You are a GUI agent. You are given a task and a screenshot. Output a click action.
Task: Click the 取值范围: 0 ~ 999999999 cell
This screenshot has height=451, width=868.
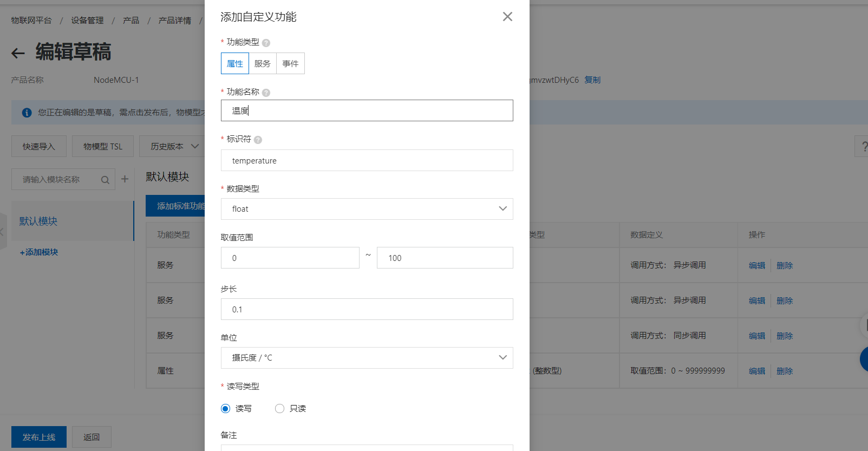pos(677,371)
